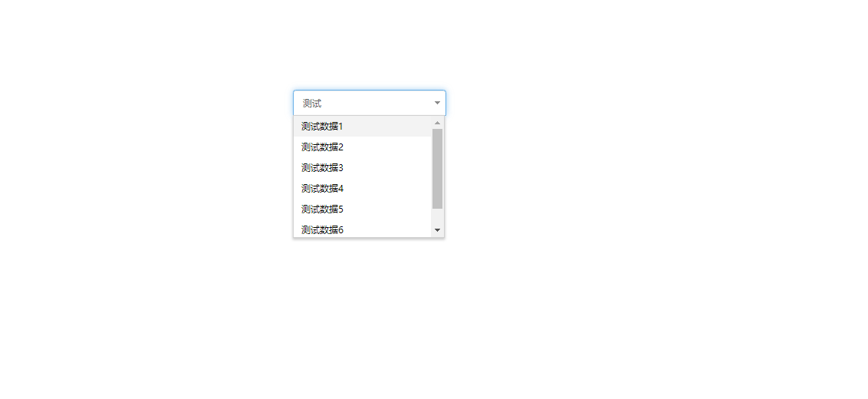868x399 pixels.
Task: Choose 测试数据5 from the options
Action: click(x=363, y=209)
